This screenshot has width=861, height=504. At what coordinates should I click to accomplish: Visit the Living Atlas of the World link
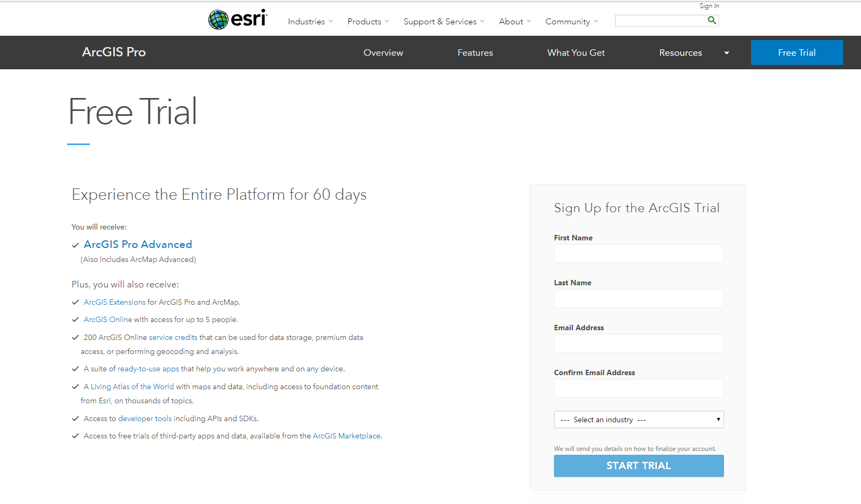pos(132,387)
